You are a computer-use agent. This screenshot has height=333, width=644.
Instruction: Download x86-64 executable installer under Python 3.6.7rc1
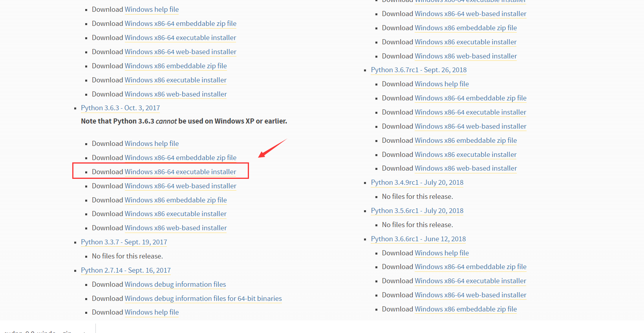click(470, 112)
